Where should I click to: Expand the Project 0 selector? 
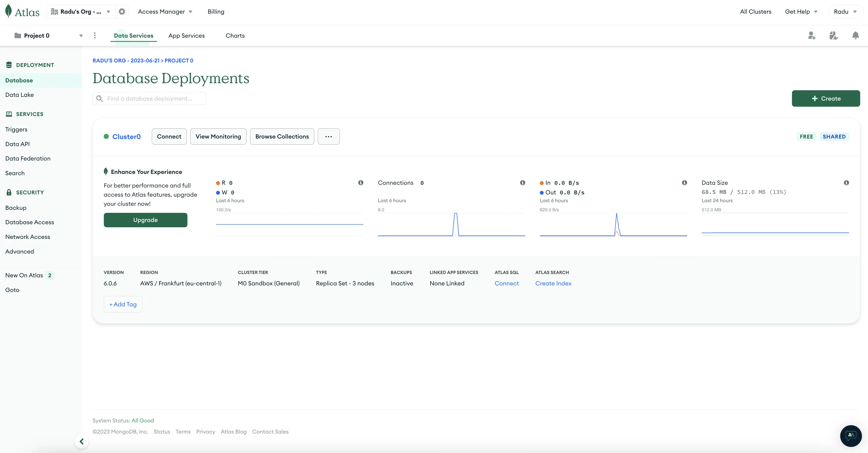click(x=81, y=35)
